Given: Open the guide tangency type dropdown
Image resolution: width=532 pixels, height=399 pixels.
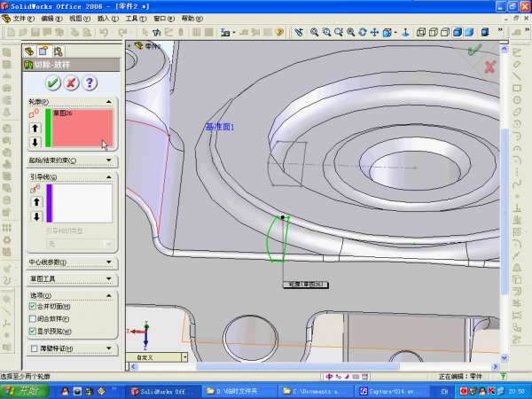Looking at the screenshot, I should [x=108, y=244].
